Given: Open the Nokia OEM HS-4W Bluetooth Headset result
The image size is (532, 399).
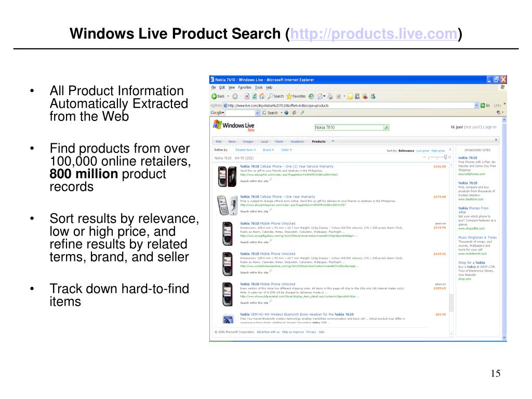Looking at the screenshot, I should point(297,314).
